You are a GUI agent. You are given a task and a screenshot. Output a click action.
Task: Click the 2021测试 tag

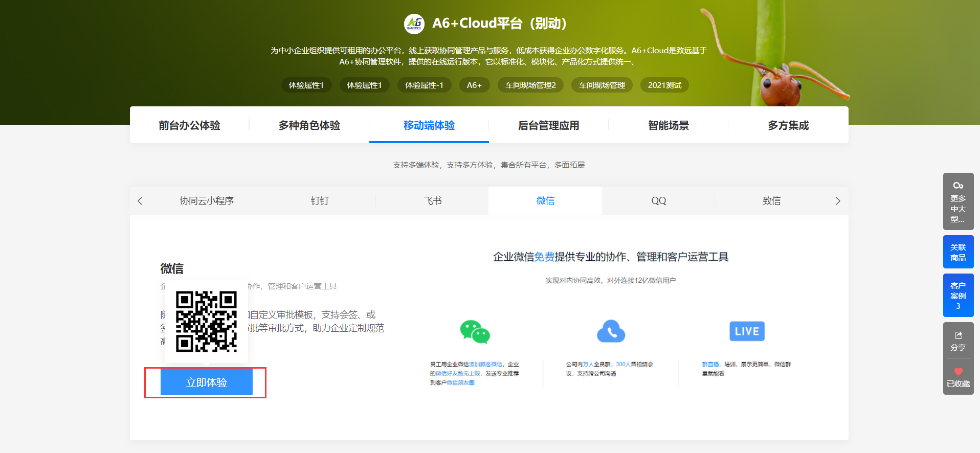pos(664,85)
